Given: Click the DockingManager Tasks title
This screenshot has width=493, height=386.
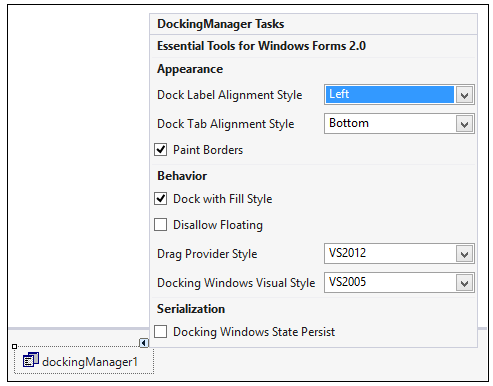Looking at the screenshot, I should tap(221, 24).
